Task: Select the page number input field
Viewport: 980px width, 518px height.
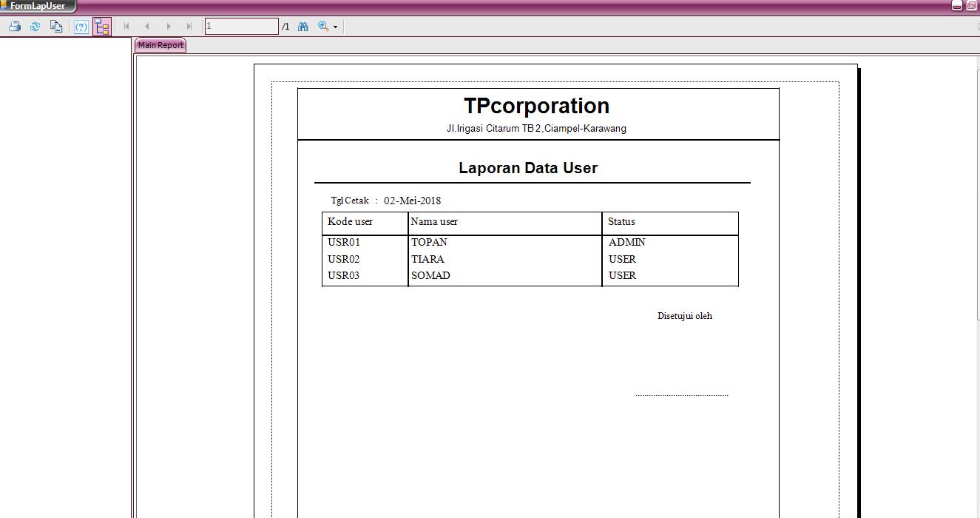Action: (240, 25)
